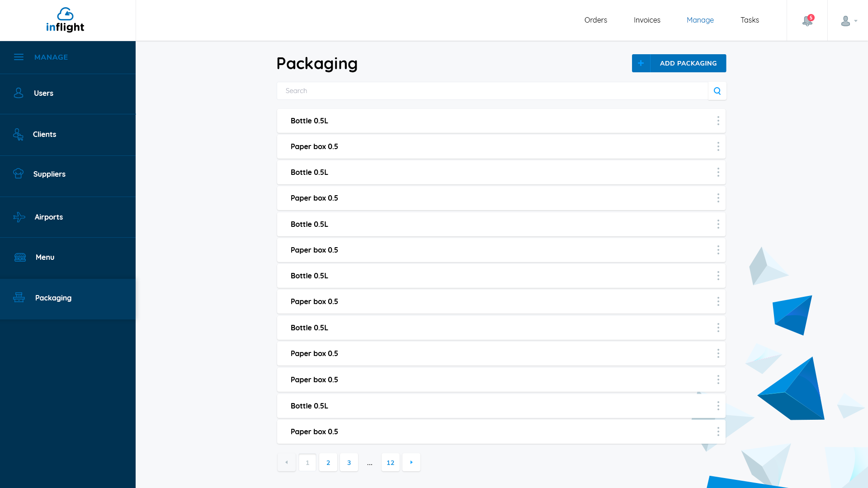Open options for first Bottle 0.5L entry
Viewport: 868px width, 488px height.
point(718,120)
